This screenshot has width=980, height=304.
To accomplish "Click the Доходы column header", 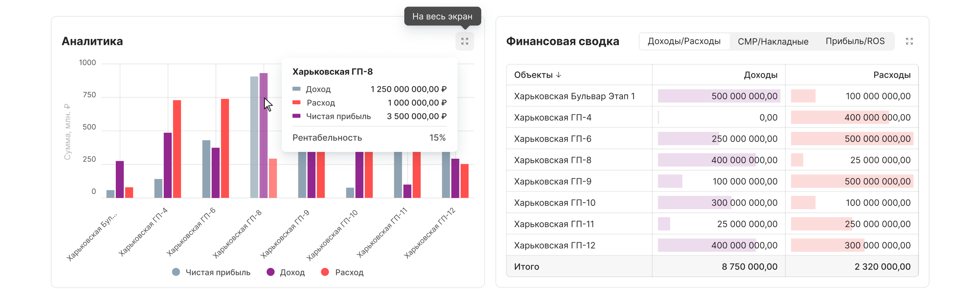I will click(760, 75).
